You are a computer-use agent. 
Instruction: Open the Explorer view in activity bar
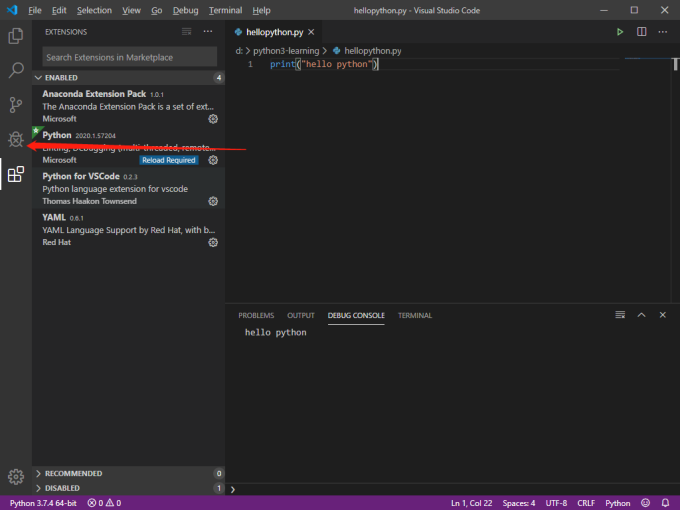coord(16,36)
